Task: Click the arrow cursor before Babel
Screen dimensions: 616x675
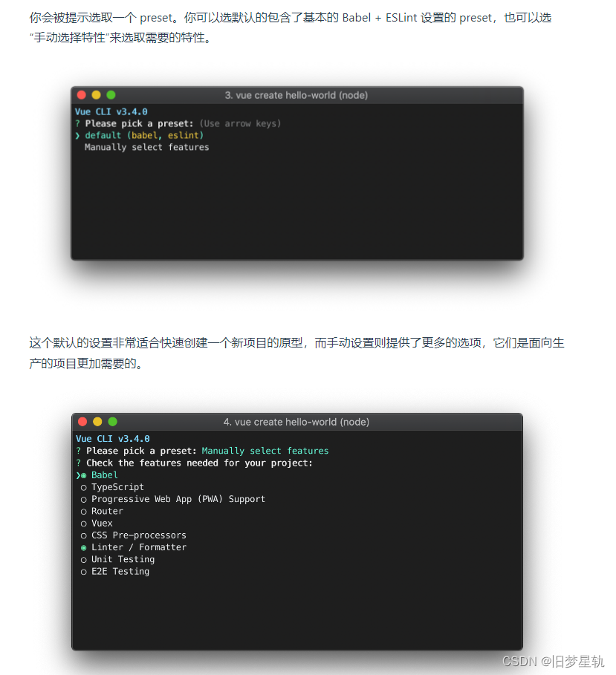Action: pyautogui.click(x=78, y=476)
